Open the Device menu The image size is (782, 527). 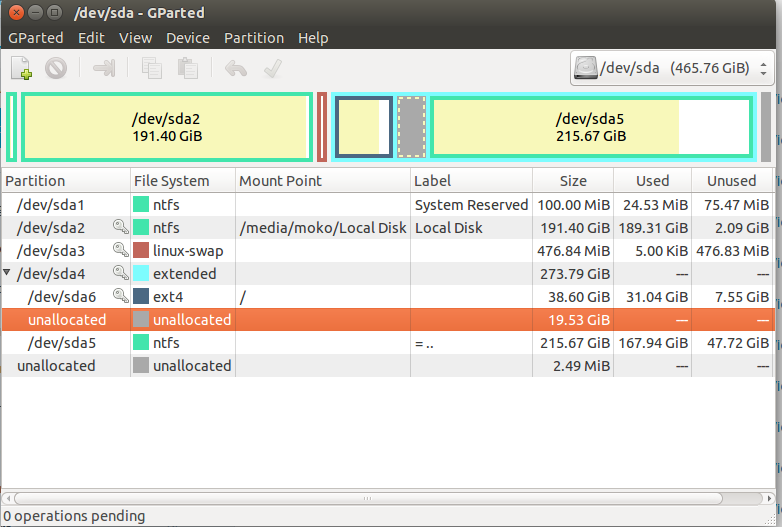click(x=188, y=38)
